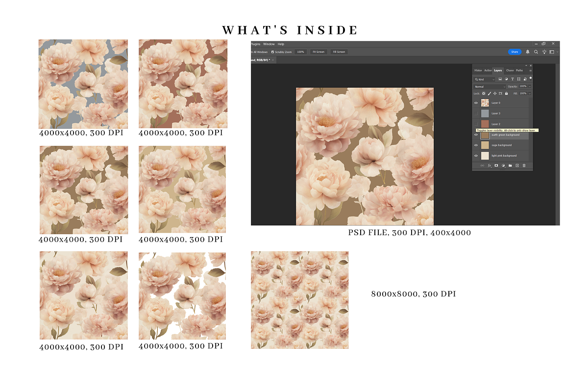The width and height of the screenshot is (588, 392).
Task: Click the Fill Screen button
Action: 339,52
